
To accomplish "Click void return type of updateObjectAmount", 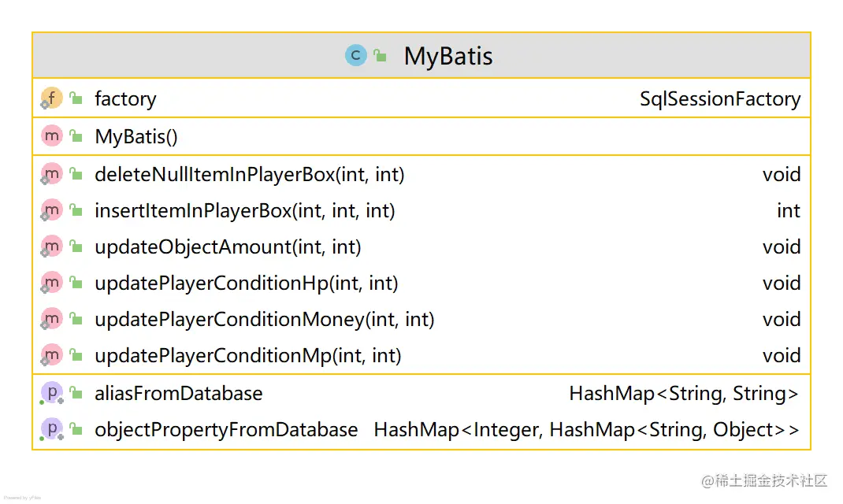I will pyautogui.click(x=782, y=247).
